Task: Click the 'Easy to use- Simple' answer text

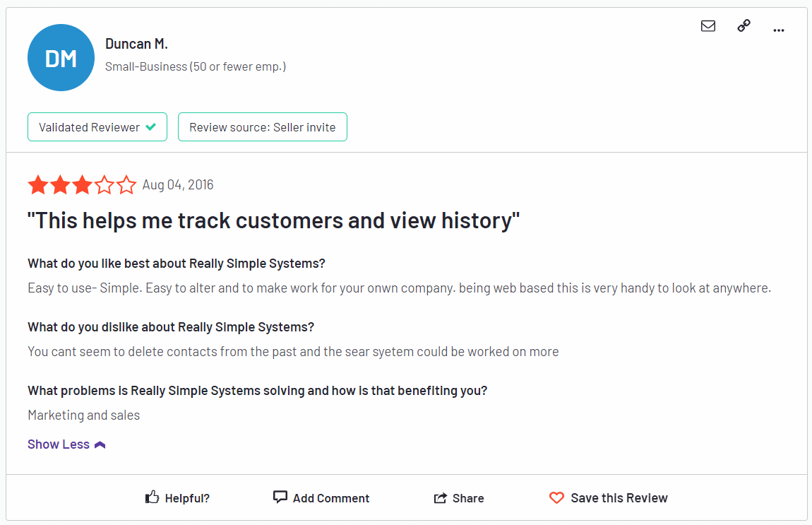Action: 399,288
